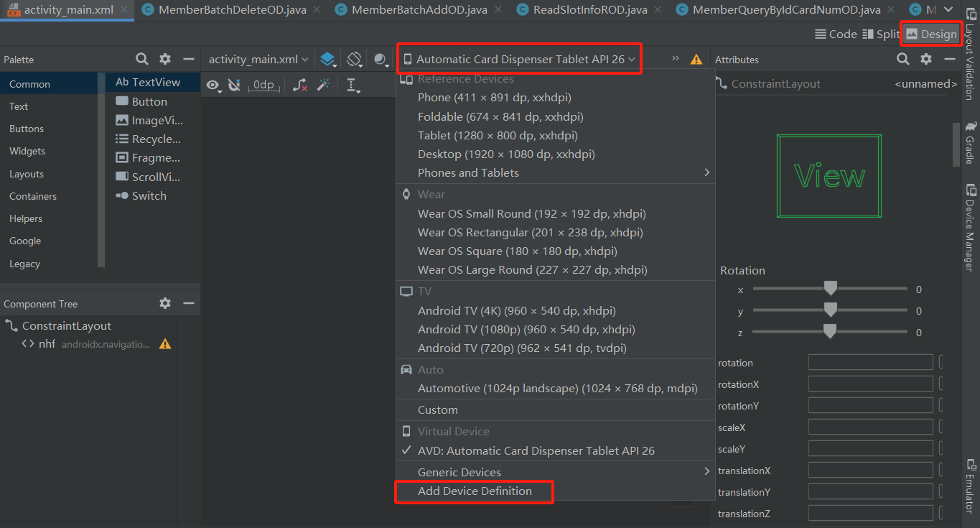Minimize the Component Tree panel
Screen dimensions: 980x528
click(x=189, y=303)
